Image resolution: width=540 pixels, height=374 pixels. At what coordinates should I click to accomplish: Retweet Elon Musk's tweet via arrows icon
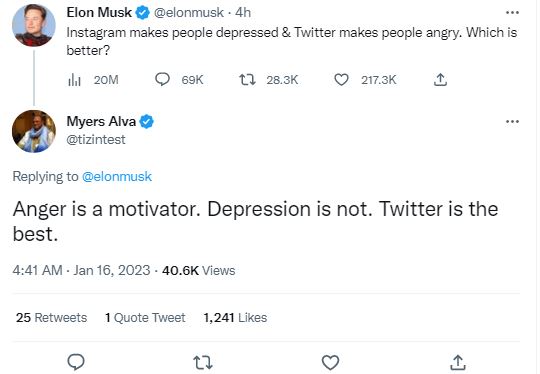(x=247, y=80)
